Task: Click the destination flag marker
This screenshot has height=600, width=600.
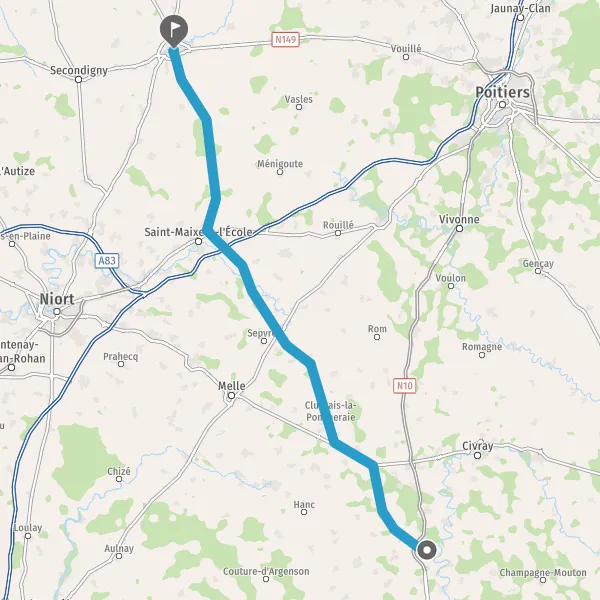Action: [174, 30]
